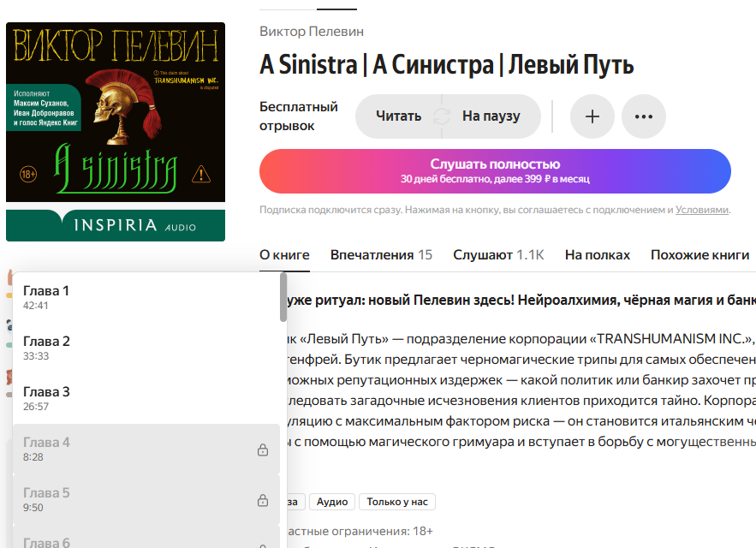This screenshot has width=756, height=548.
Task: Switch to the О книге tab
Action: [x=284, y=254]
